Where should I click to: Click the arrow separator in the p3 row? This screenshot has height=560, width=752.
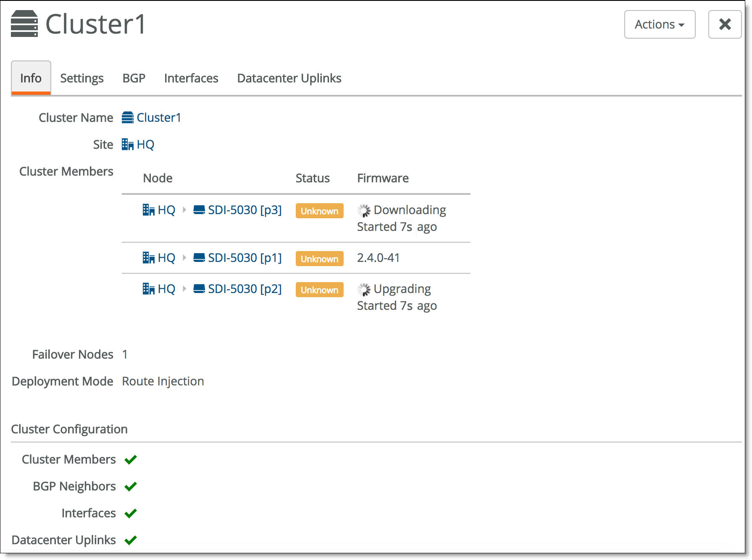184,210
